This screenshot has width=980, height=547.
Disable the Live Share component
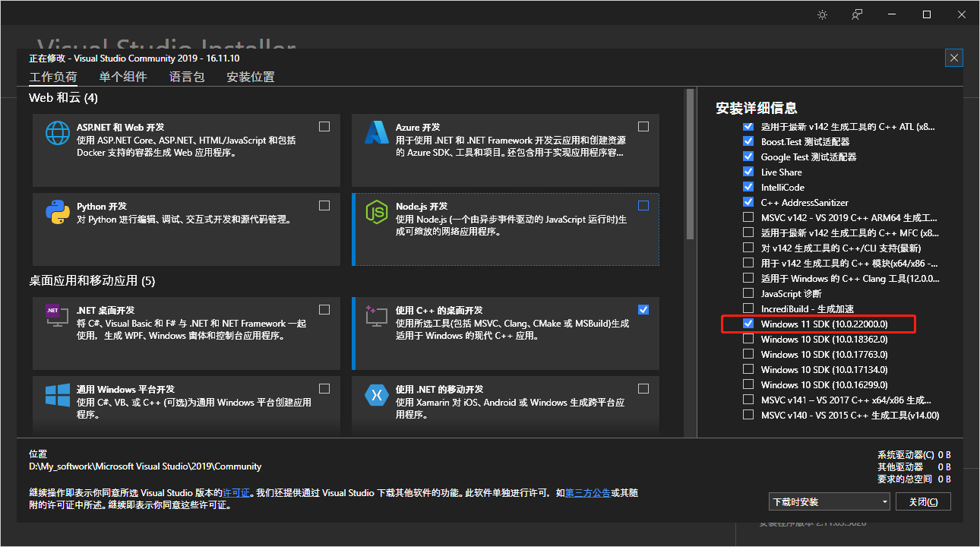coord(748,172)
